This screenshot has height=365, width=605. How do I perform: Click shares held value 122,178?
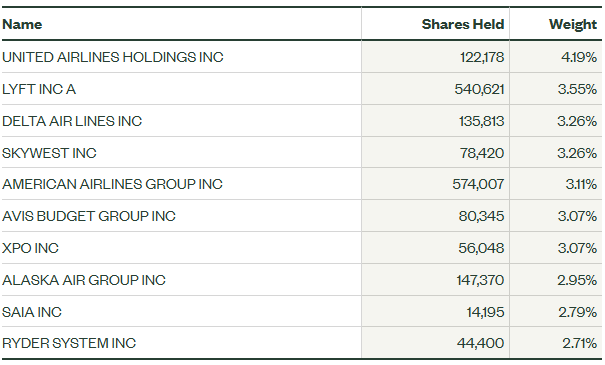pos(482,57)
